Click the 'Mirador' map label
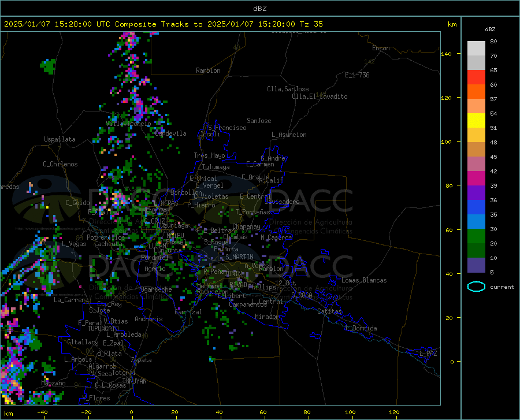This screenshot has width=520, height=420. [267, 317]
